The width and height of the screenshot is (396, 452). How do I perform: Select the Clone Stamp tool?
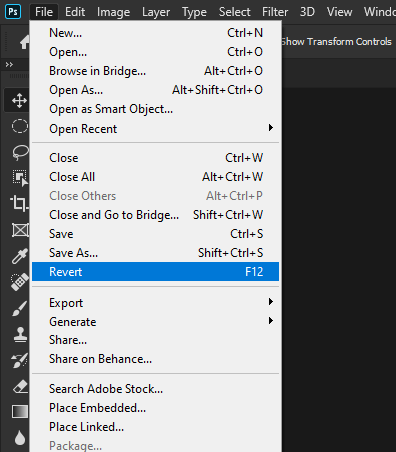pyautogui.click(x=20, y=334)
